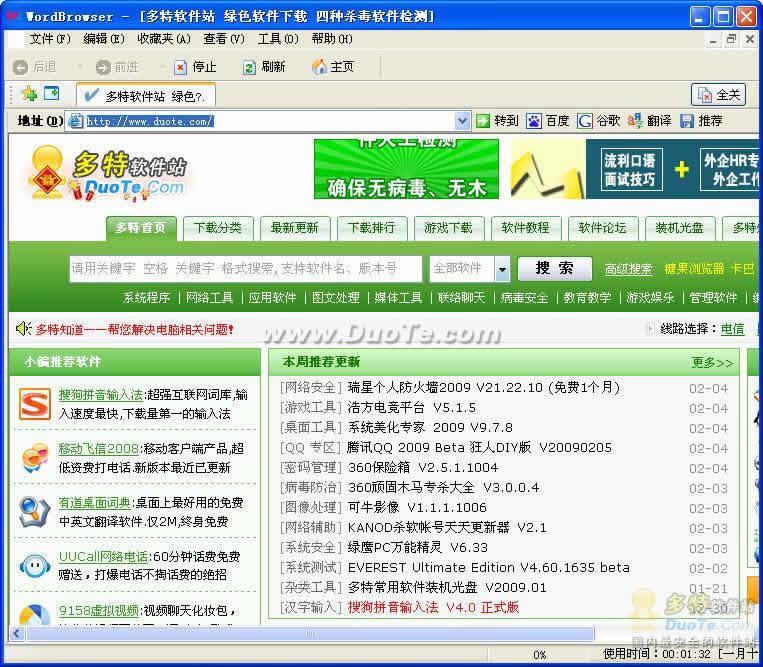Open 病毒安全 category link

click(x=525, y=298)
